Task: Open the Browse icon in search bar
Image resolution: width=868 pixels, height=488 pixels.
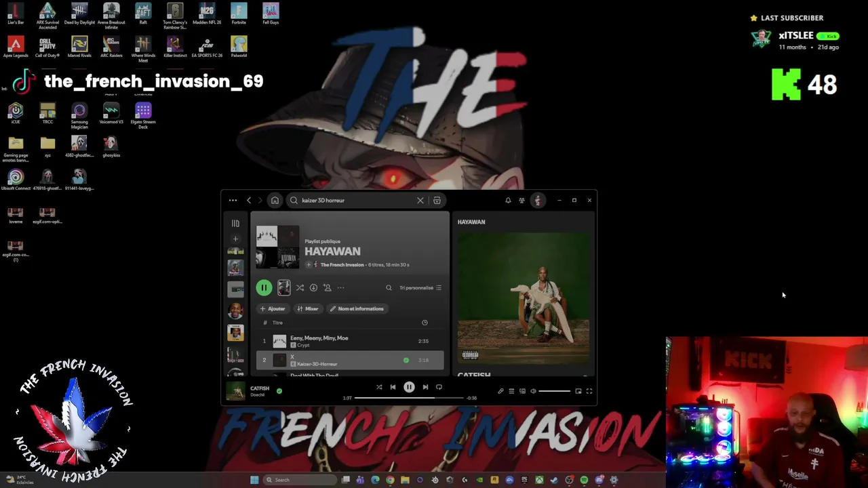Action: (437, 201)
